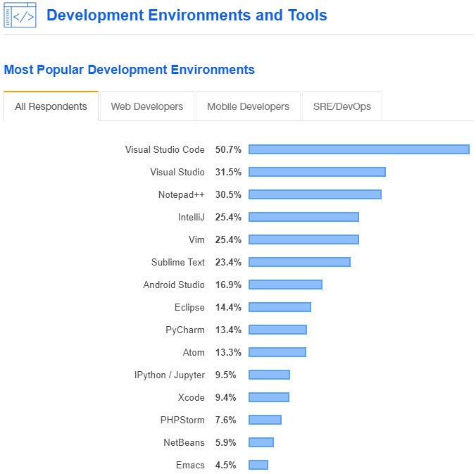
Task: Click the Sublime Text bar
Action: 299,262
